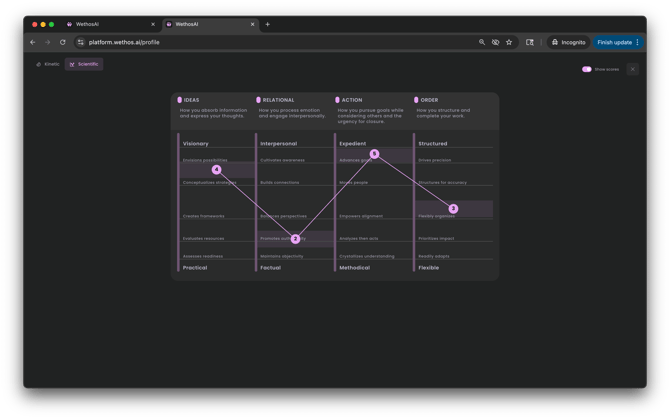Click the Relational score marker 2
Image resolution: width=670 pixels, height=419 pixels.
tap(295, 239)
